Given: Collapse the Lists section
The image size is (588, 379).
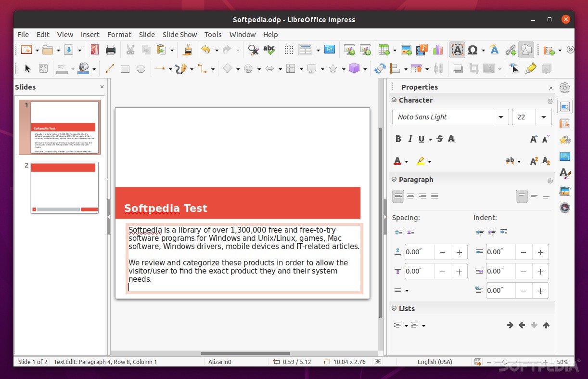Looking at the screenshot, I should pos(394,309).
